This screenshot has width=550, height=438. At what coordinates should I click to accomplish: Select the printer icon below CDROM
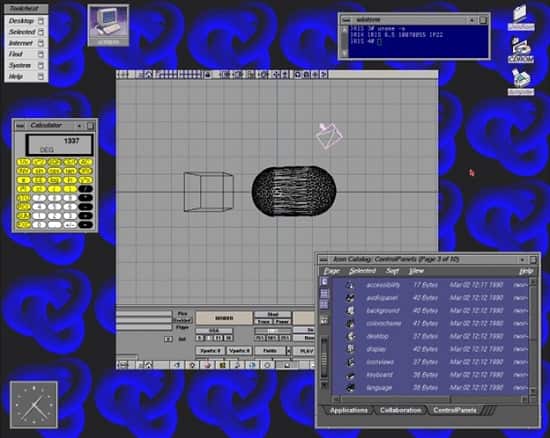(x=521, y=82)
